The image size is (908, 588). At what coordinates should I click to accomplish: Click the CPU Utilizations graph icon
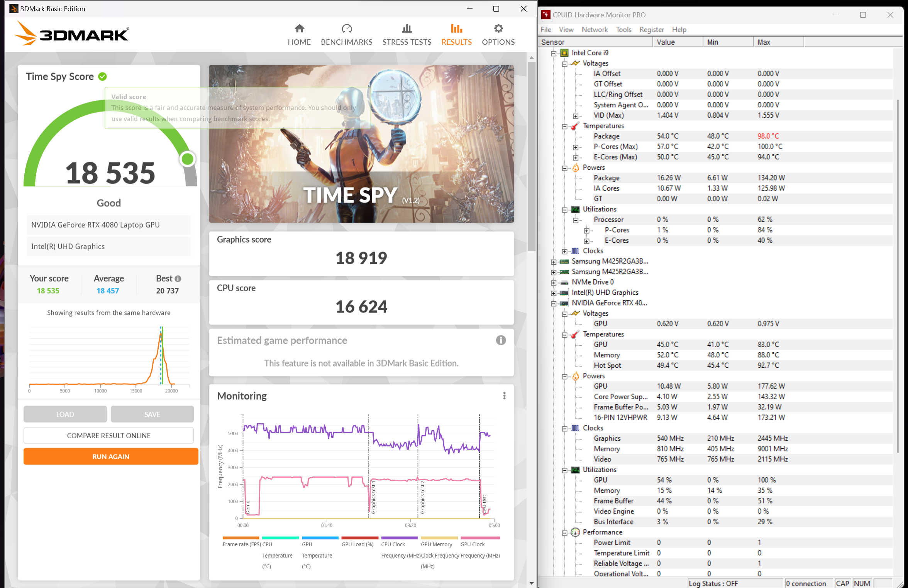[575, 209]
